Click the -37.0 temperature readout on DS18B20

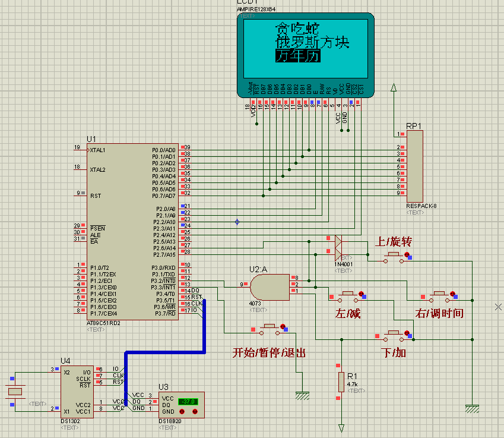tap(188, 402)
